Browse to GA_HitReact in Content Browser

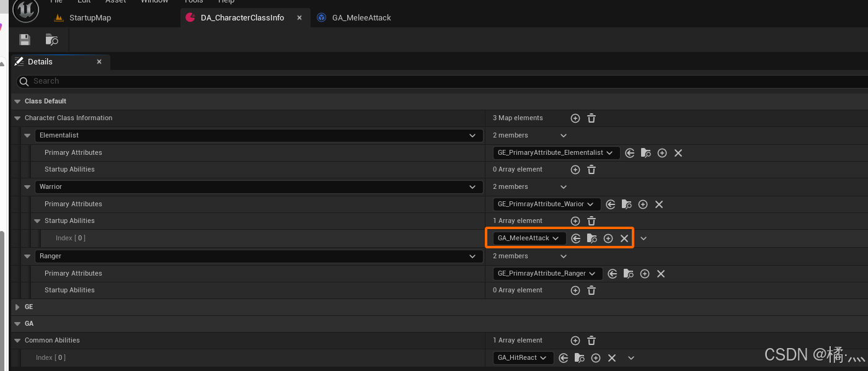pos(580,357)
